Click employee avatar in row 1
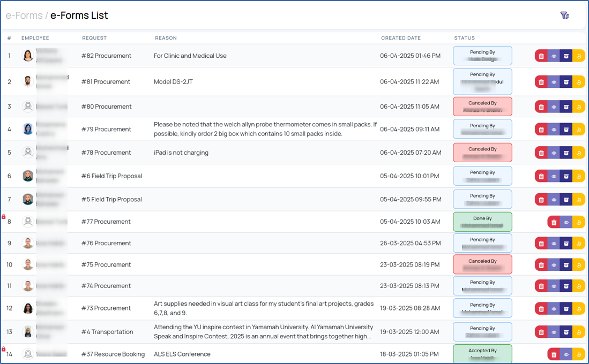Viewport: 589px width, 364px height. (28, 56)
